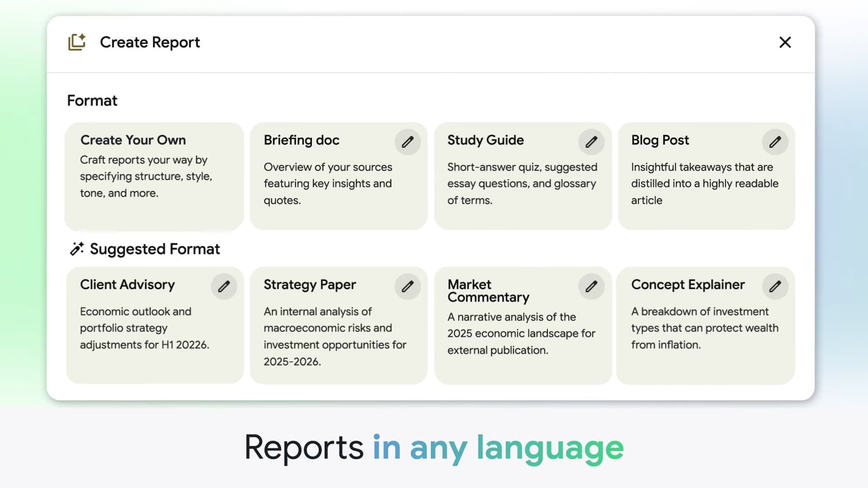Screen dimensions: 868x488
Task: Pick the Concept Explainer card
Action: click(x=706, y=325)
